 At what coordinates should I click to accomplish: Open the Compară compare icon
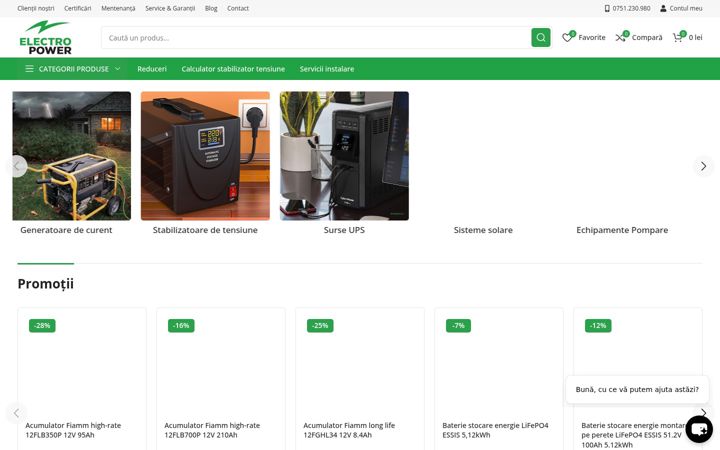point(621,38)
